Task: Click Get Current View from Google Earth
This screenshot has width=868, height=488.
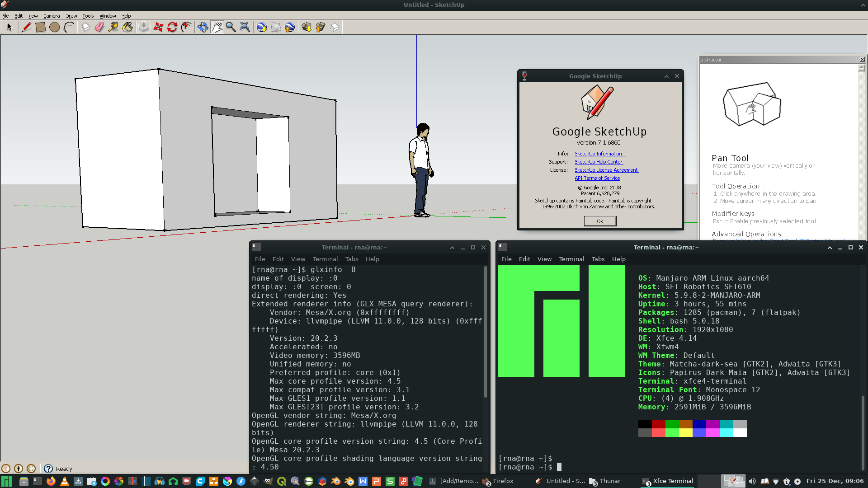Action: [262, 27]
